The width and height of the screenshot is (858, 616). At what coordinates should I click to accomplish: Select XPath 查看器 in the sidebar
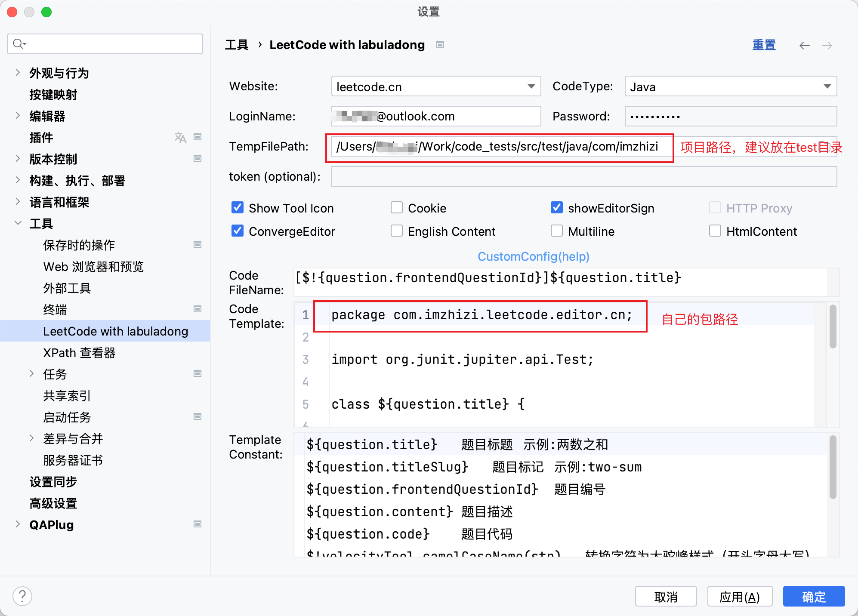coord(79,353)
